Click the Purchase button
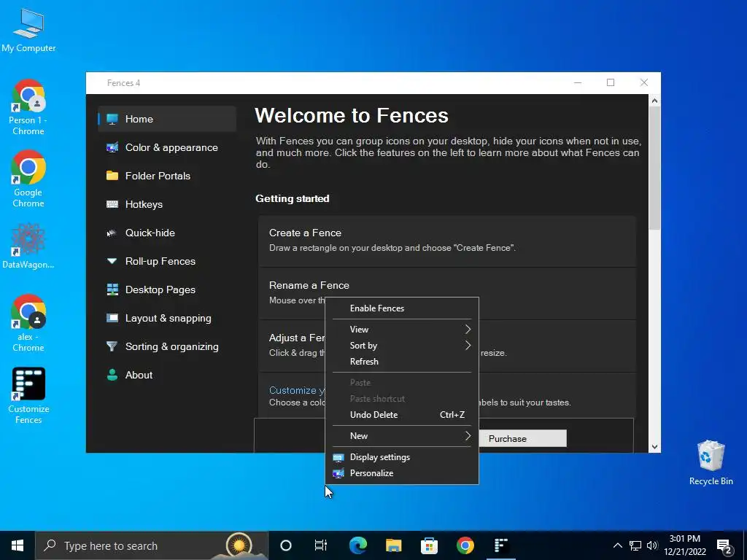 522,438
